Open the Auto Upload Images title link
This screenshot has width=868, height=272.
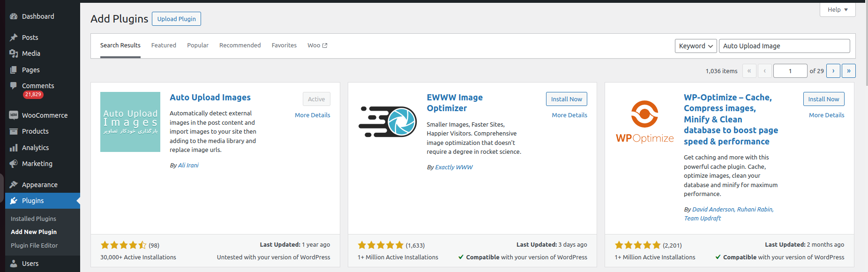(x=210, y=98)
